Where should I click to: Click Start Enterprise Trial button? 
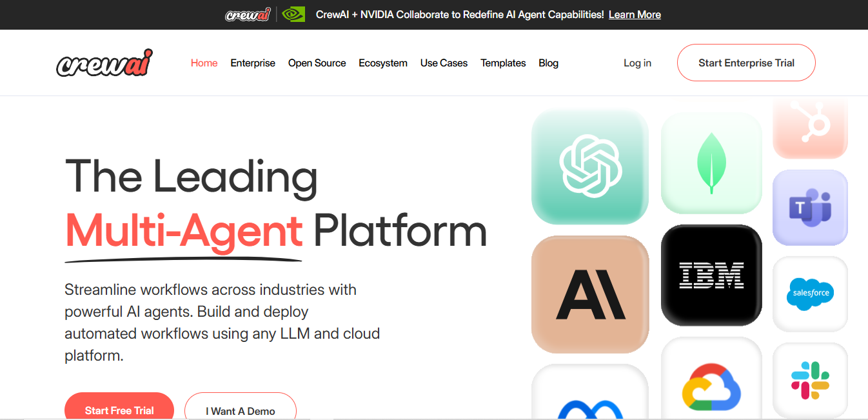point(746,63)
